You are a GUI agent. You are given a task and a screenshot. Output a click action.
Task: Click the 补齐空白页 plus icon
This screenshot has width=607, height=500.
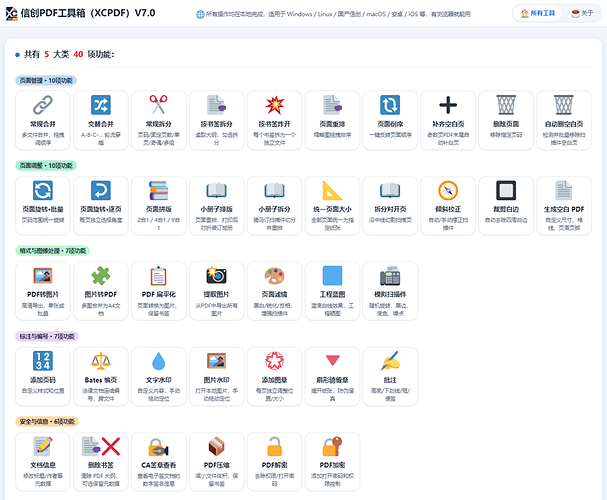pos(448,105)
